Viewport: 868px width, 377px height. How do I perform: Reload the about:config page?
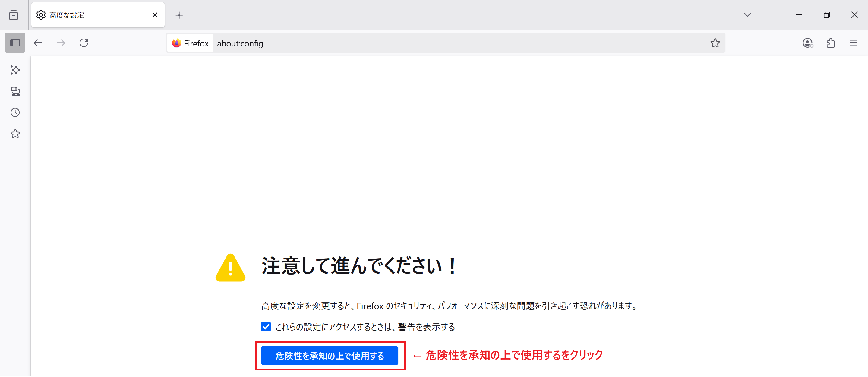(x=84, y=43)
